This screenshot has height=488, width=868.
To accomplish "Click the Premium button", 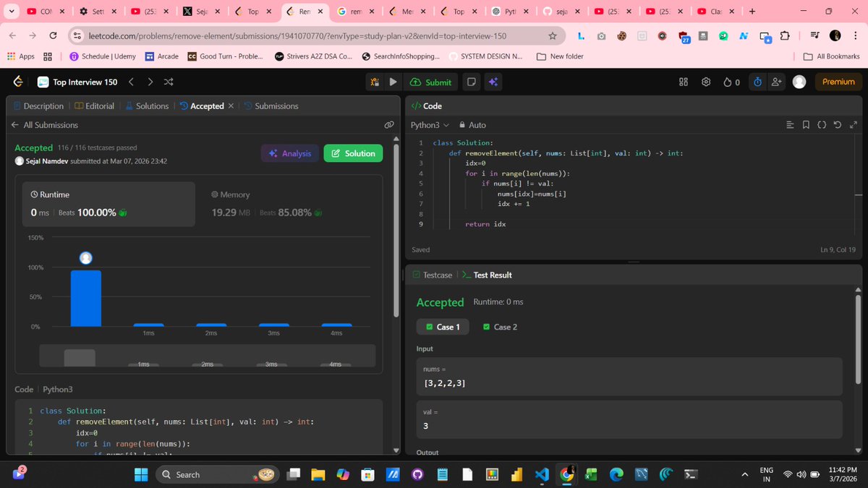I will click(x=838, y=82).
